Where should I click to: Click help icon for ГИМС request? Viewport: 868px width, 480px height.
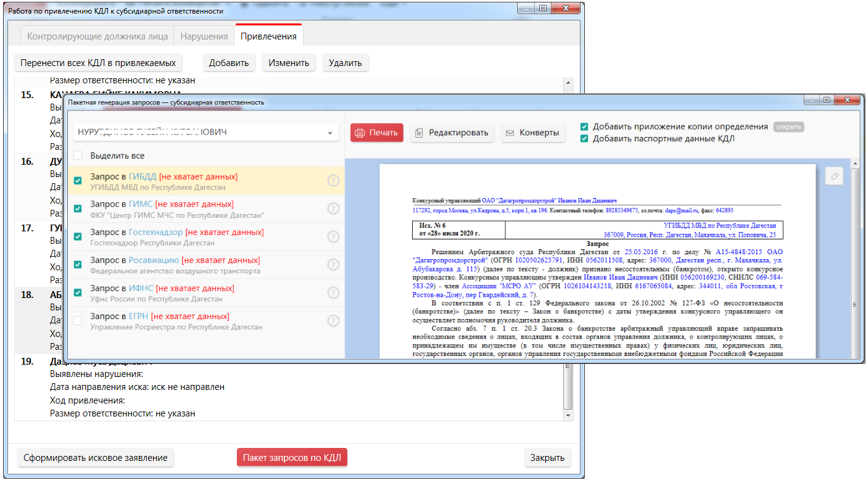click(333, 209)
